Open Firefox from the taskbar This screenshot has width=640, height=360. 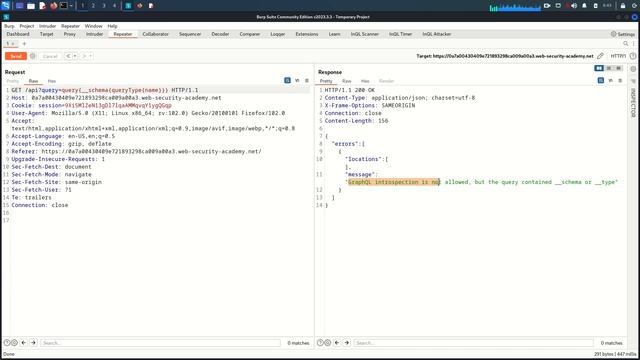[53, 6]
